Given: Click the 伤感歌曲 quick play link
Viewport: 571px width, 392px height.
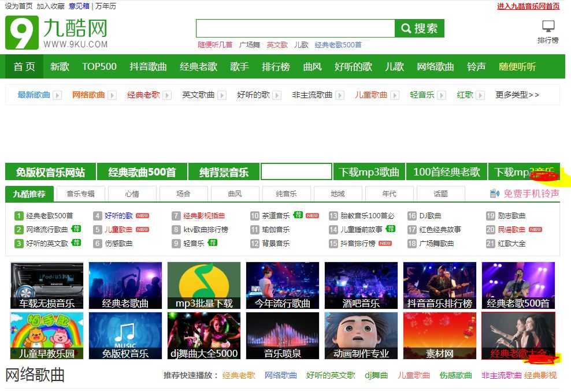Looking at the screenshot, I should [x=455, y=375].
